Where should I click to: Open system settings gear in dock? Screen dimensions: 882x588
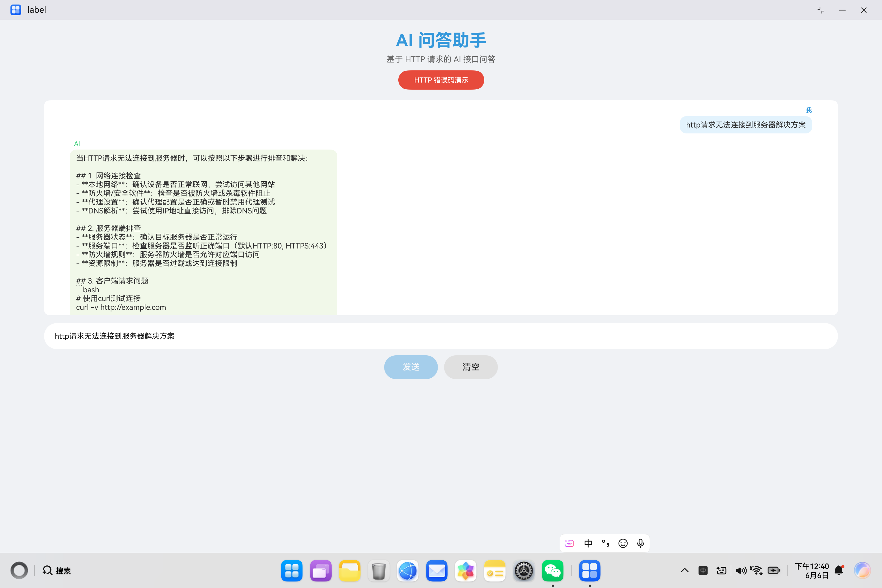click(x=524, y=570)
